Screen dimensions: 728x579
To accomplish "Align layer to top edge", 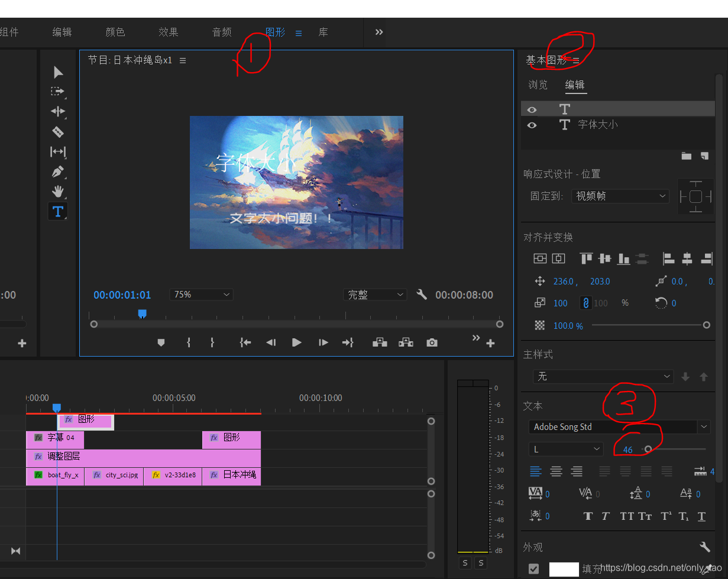I will point(586,258).
